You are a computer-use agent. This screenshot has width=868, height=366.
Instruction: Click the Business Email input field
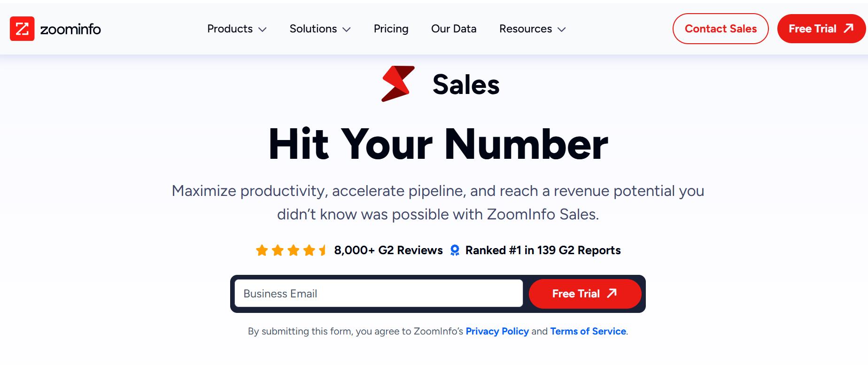coord(378,294)
